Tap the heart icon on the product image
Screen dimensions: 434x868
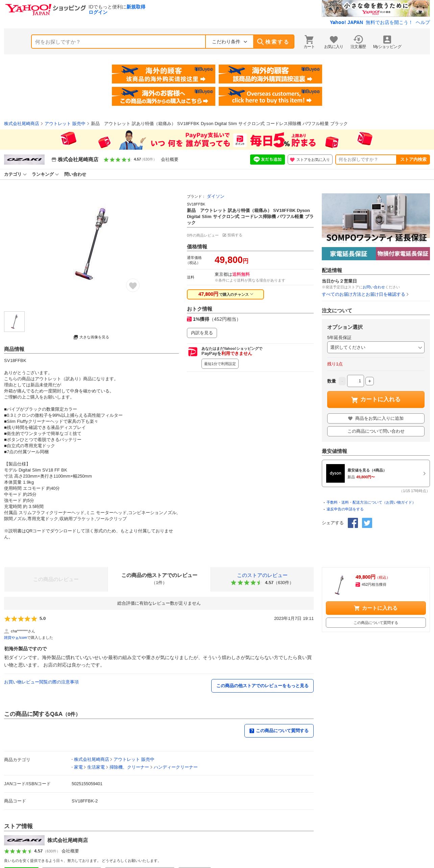coord(133,286)
